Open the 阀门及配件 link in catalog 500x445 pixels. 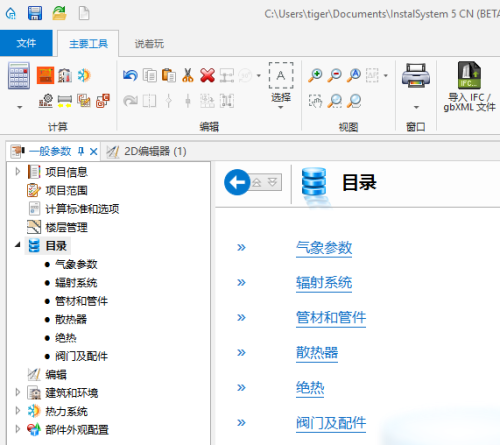[x=331, y=423]
